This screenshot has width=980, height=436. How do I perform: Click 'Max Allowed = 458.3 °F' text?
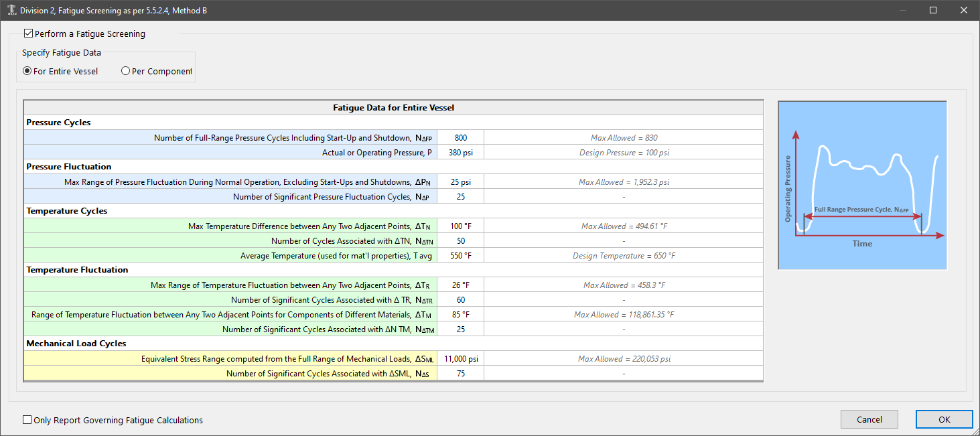(x=624, y=285)
